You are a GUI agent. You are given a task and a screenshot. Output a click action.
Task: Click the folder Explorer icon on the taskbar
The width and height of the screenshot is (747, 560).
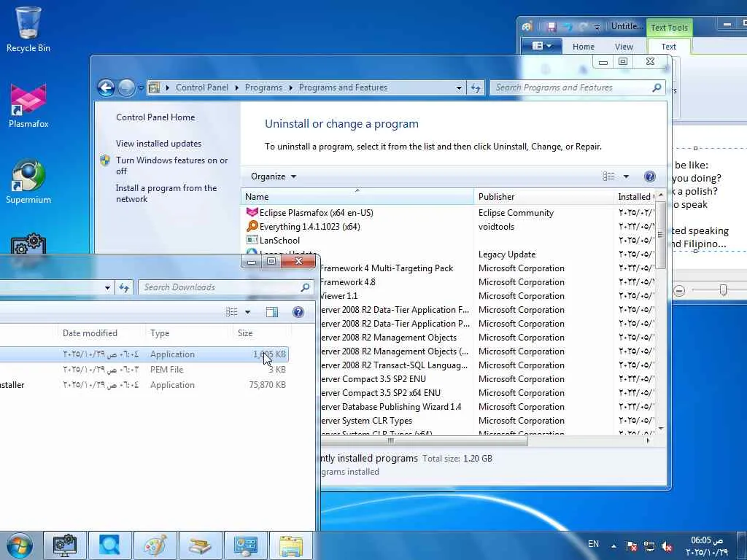pyautogui.click(x=291, y=545)
